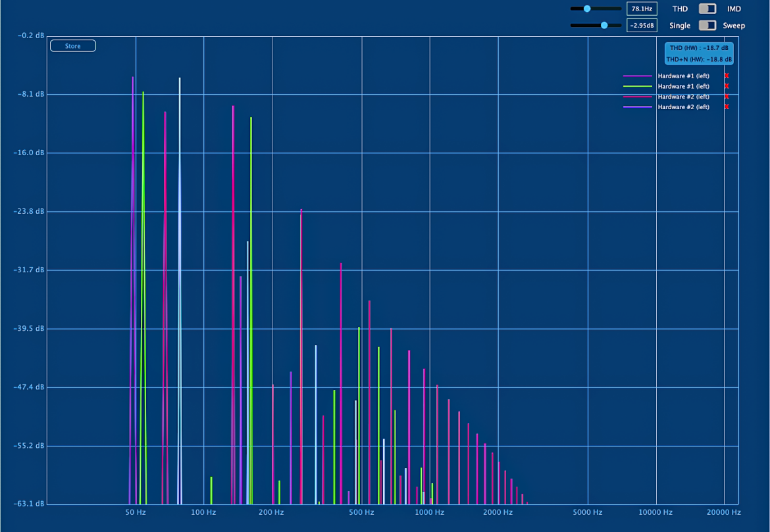This screenshot has height=532, width=770.
Task: Click the 50 Hz axis label
Action: (x=135, y=512)
